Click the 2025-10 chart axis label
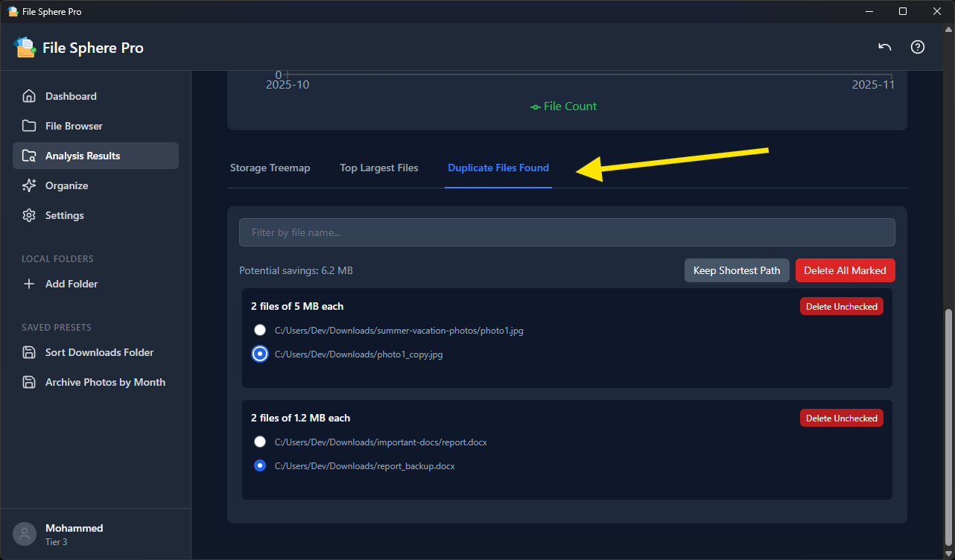This screenshot has width=955, height=560. tap(288, 85)
